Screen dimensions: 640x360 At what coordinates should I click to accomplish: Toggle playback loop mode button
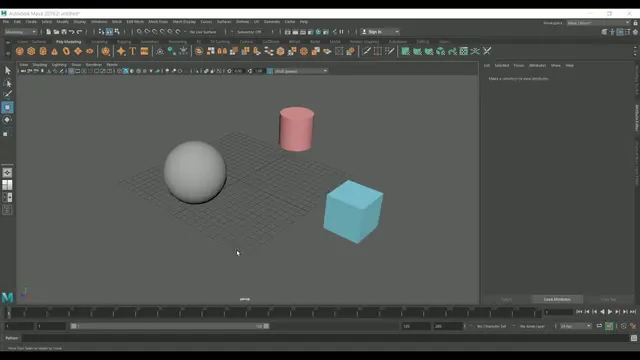tap(599, 326)
